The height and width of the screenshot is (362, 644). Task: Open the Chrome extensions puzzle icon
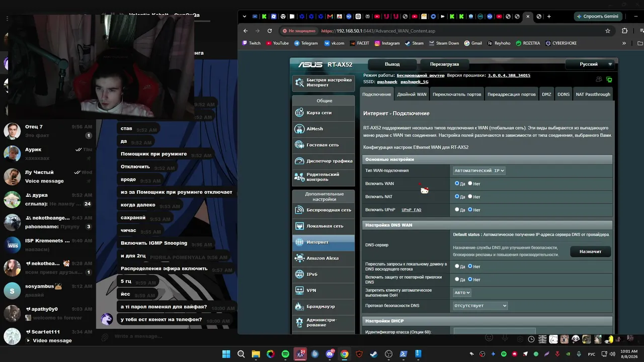(625, 31)
